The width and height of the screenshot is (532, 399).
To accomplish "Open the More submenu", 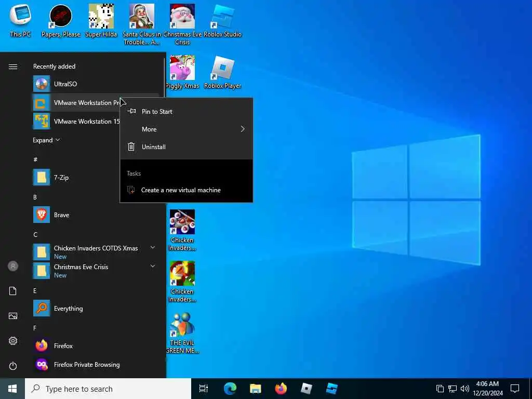I will tap(187, 129).
